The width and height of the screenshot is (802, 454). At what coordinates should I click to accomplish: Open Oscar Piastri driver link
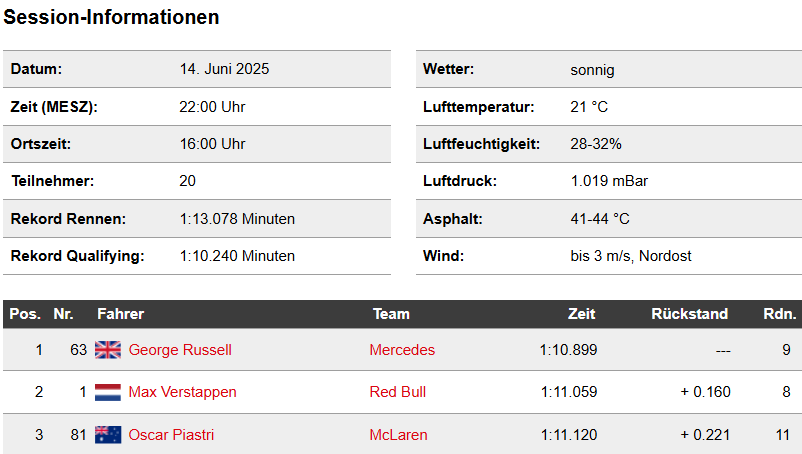(171, 435)
